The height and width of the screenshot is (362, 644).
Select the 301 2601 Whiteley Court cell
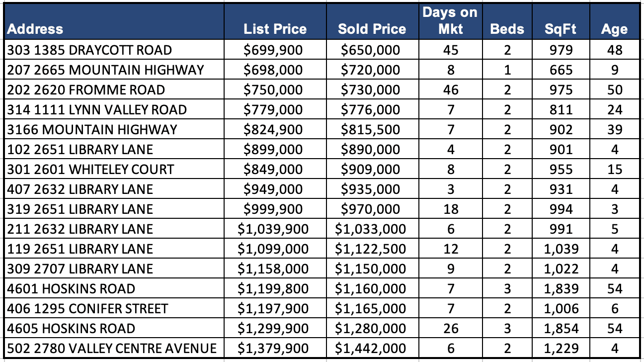point(90,170)
